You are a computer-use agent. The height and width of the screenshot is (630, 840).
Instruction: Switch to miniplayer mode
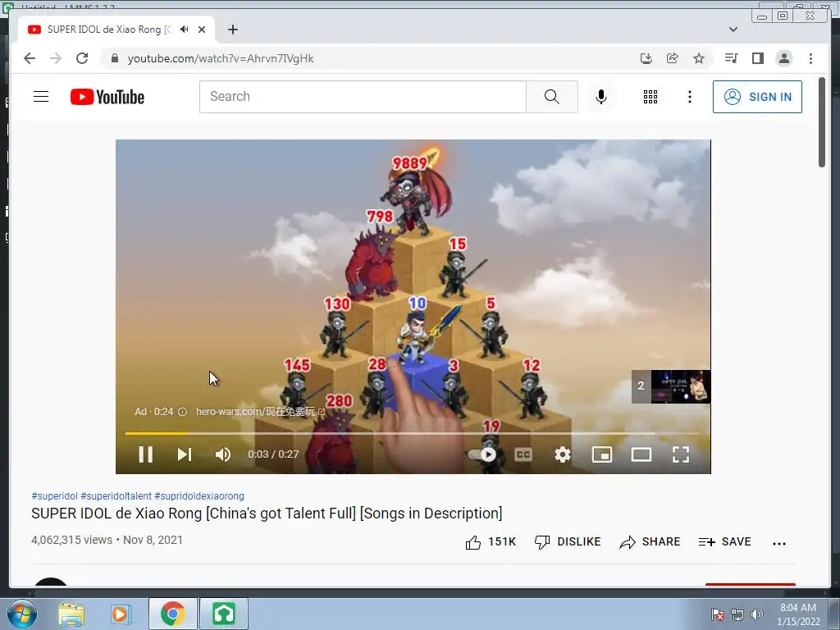coord(602,454)
